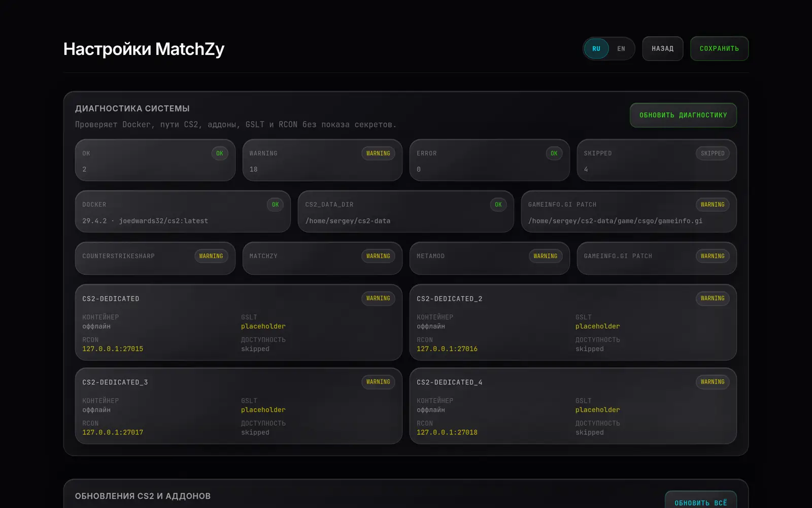The image size is (812, 508).
Task: Select the SKIPPED count summary card
Action: 657,160
